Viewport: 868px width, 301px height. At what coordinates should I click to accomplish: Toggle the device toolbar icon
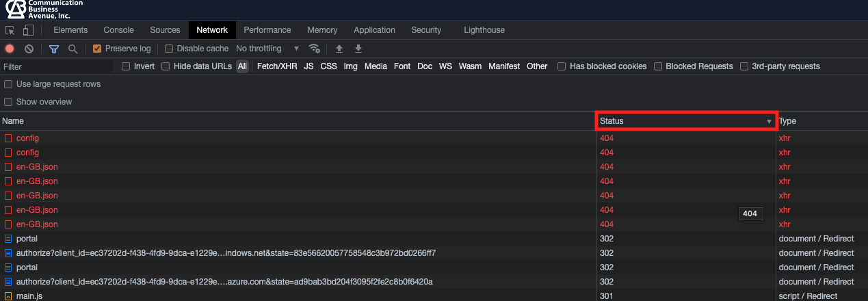coord(28,30)
